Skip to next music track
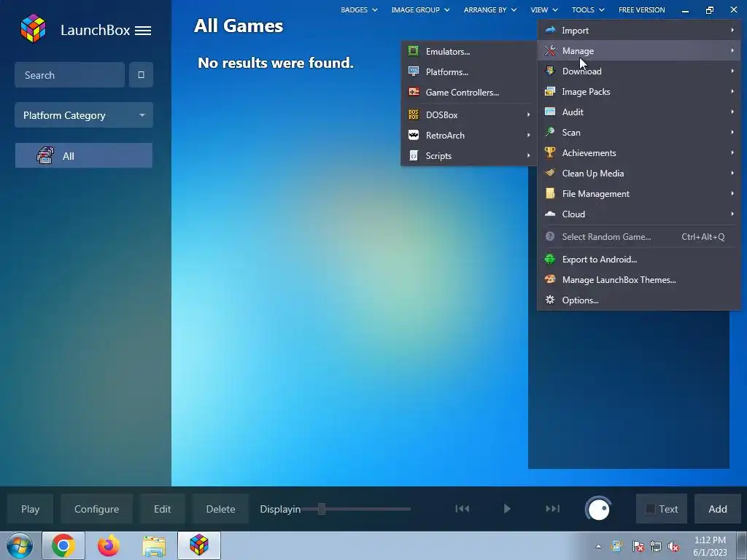This screenshot has height=560, width=747. [x=553, y=509]
